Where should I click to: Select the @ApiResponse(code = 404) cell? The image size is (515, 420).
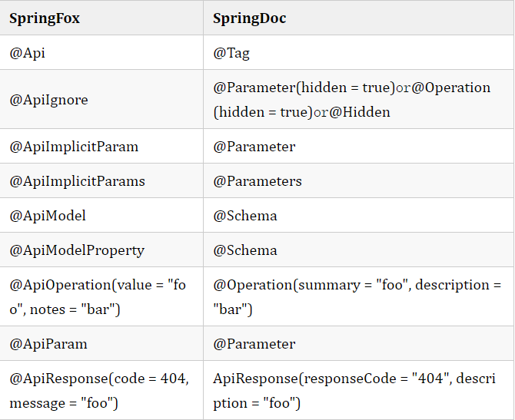[98, 390]
